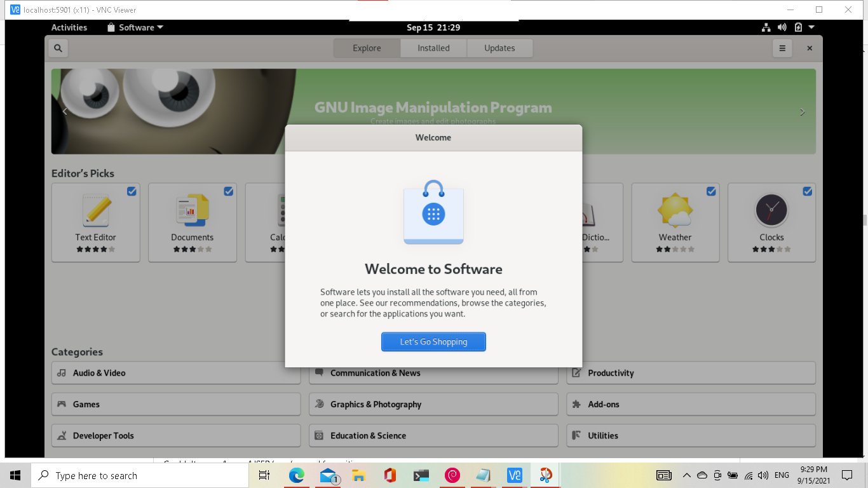Expand hidden icons in the system tray
This screenshot has width=868, height=488.
click(686, 475)
